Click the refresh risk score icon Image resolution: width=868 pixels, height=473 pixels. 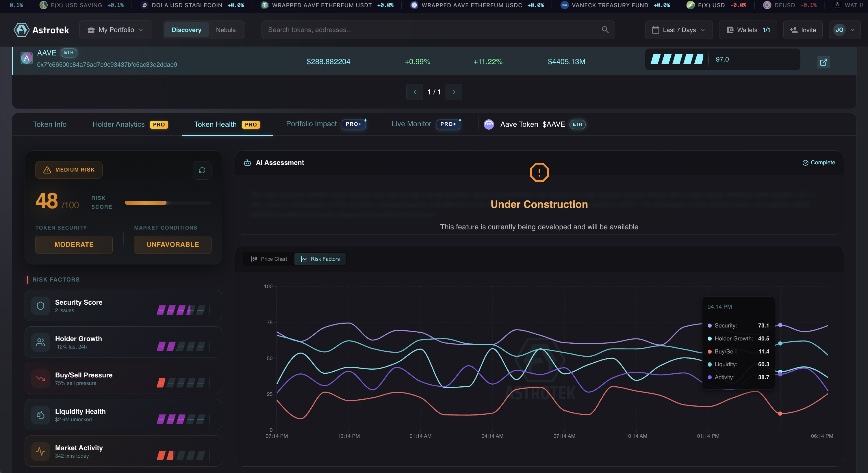[x=202, y=170]
